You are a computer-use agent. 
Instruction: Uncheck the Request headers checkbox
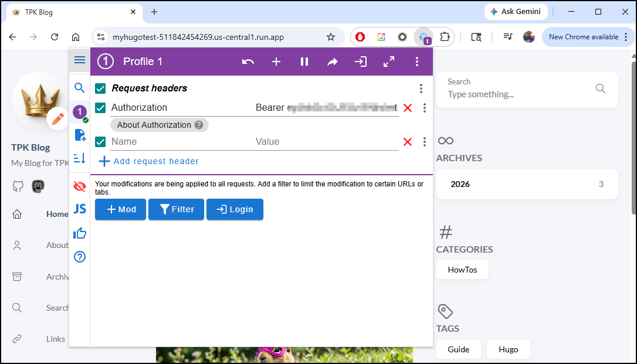coord(100,89)
